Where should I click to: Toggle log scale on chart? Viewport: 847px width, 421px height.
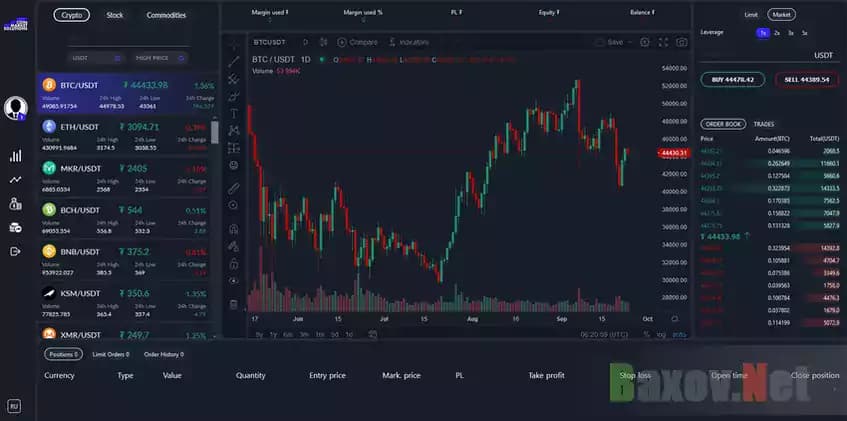pos(661,335)
